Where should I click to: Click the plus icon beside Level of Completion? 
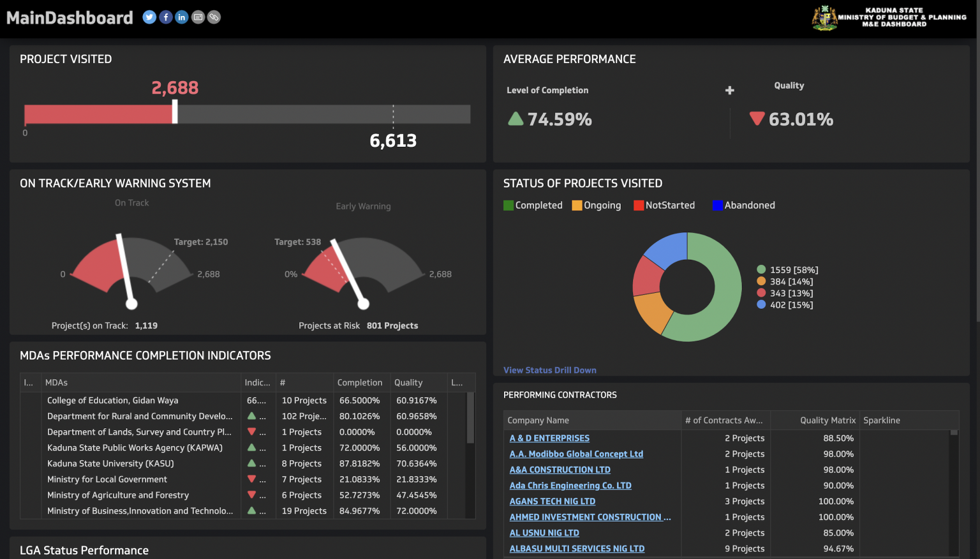tap(730, 91)
